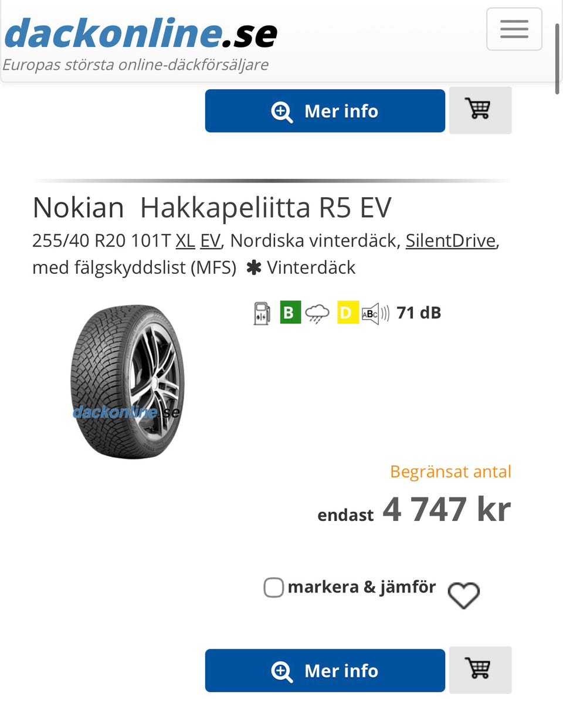Add Nokian Hakkapeliitta R5 EV to cart

(480, 670)
